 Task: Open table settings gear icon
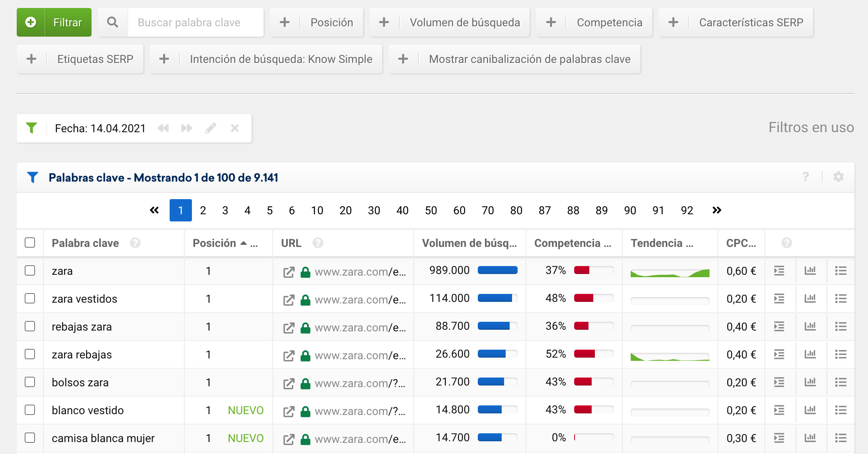(839, 177)
